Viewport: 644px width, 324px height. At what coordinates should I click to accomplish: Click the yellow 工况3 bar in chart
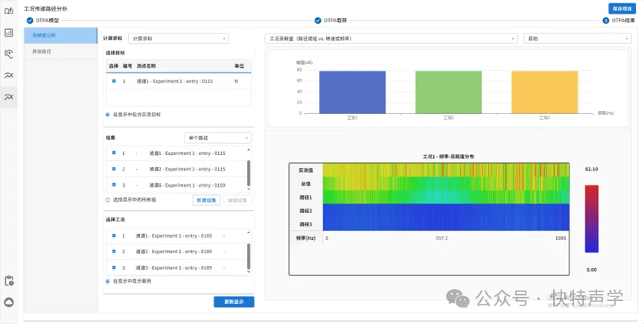coord(544,92)
